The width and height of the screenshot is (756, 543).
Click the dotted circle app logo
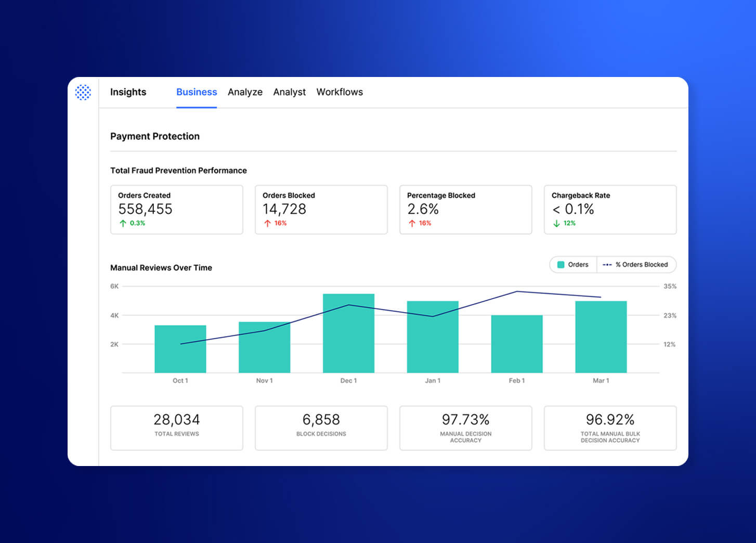tap(83, 92)
